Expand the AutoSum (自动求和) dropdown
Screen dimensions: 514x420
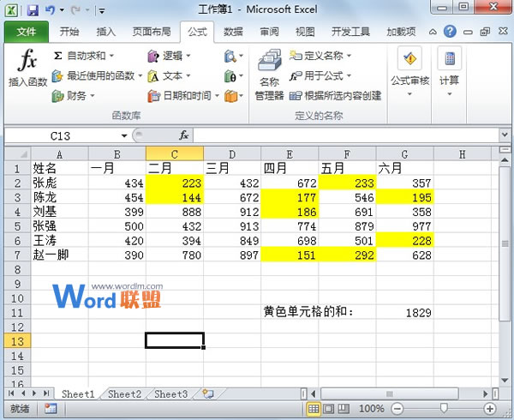pos(113,56)
